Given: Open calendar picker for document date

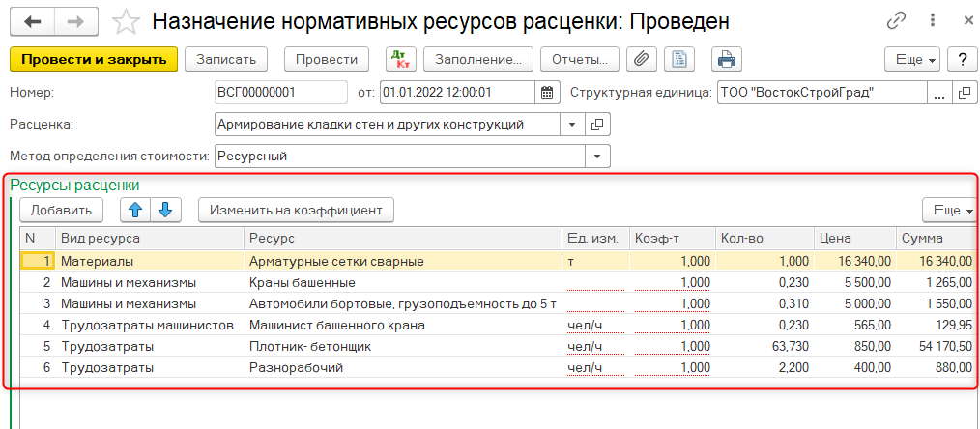Looking at the screenshot, I should (547, 93).
